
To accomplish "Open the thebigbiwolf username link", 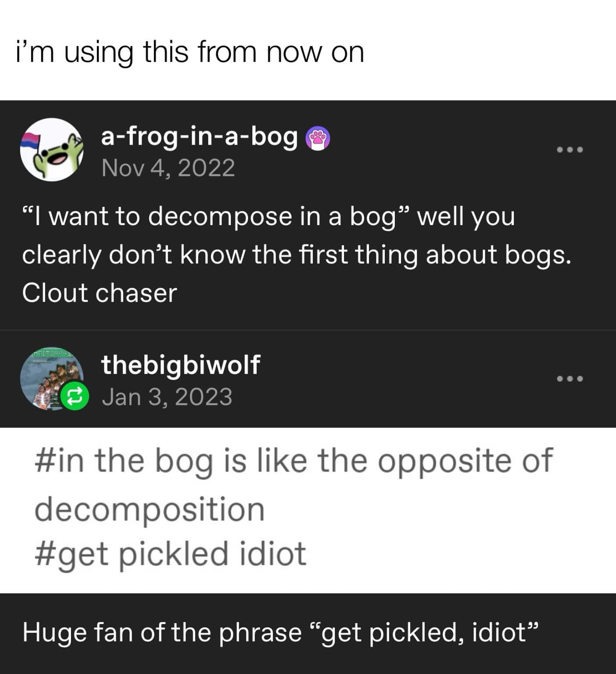I will coord(180,364).
